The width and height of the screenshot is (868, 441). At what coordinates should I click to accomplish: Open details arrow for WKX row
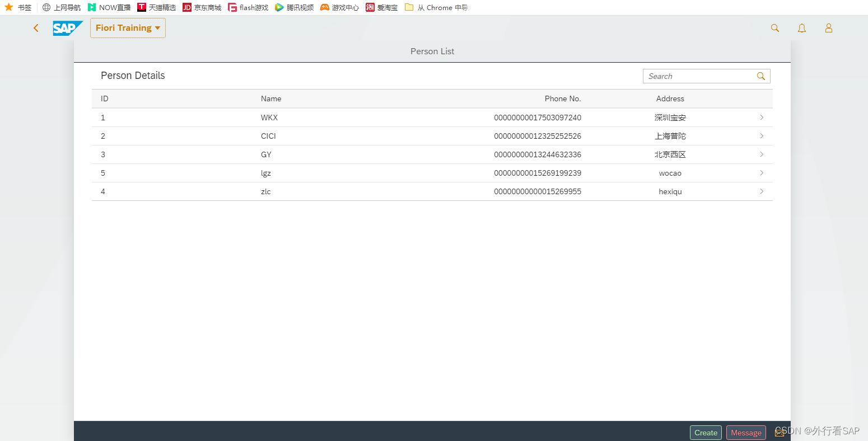[762, 118]
